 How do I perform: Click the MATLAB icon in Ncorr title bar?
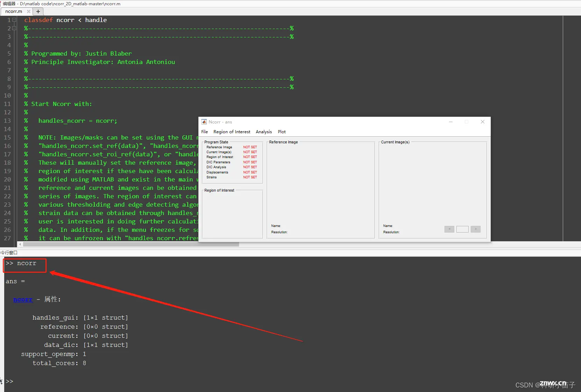204,122
